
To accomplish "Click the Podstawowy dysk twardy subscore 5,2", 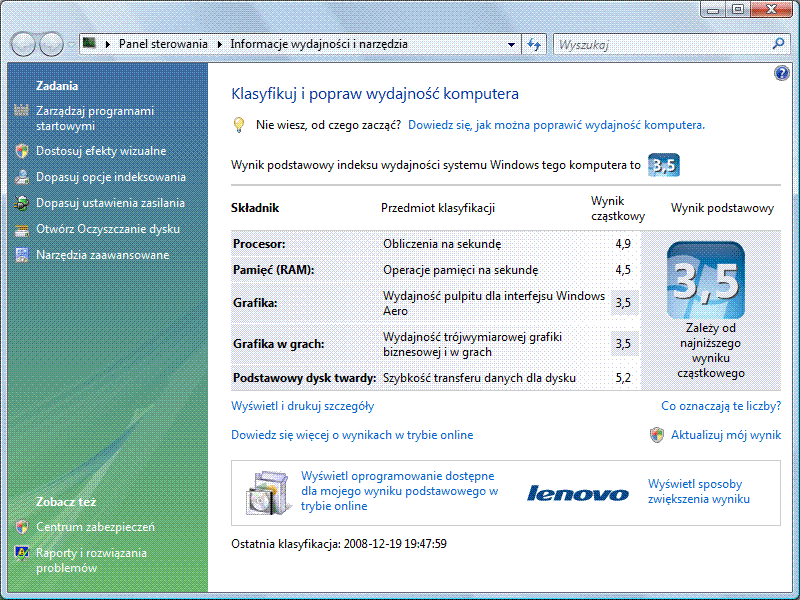I will (623, 378).
